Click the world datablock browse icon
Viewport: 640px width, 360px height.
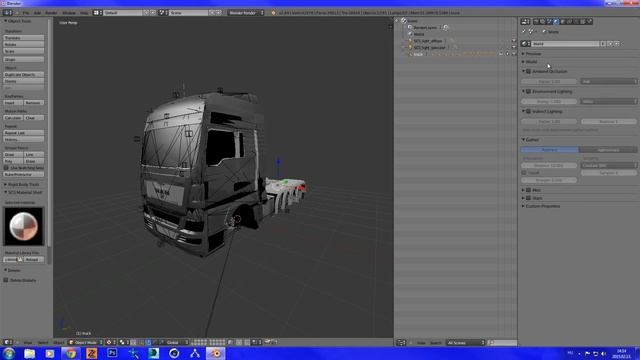coord(525,44)
